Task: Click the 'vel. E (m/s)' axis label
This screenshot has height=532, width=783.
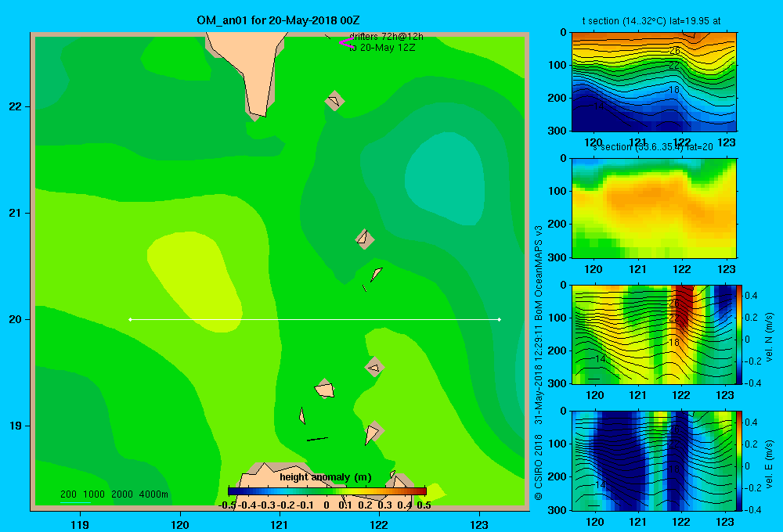Action: click(770, 464)
